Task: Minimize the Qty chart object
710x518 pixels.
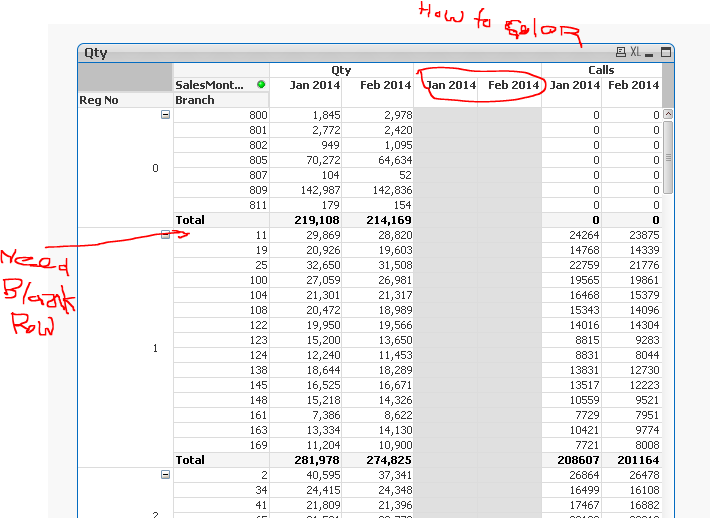Action: [x=648, y=53]
